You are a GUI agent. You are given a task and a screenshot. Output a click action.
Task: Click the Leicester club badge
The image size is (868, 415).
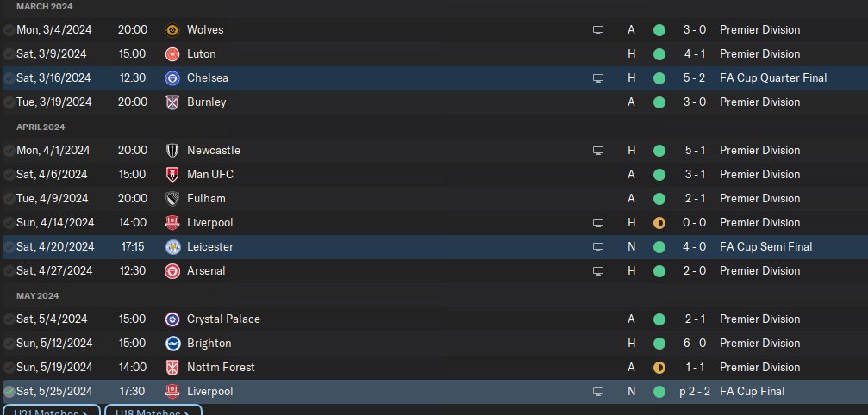(172, 247)
